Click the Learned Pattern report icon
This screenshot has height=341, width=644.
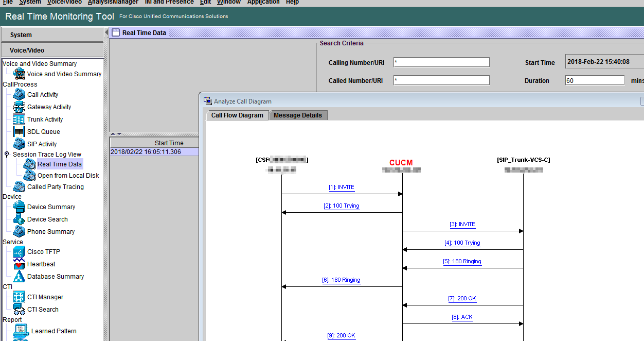(x=21, y=331)
